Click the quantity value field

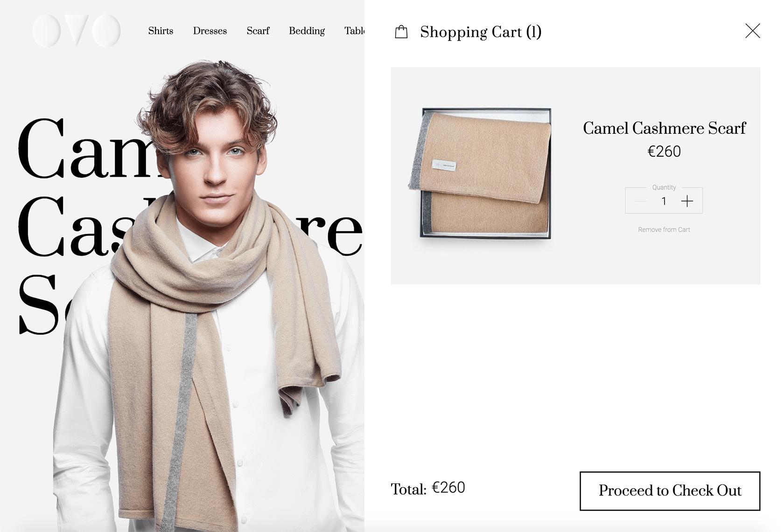tap(664, 201)
